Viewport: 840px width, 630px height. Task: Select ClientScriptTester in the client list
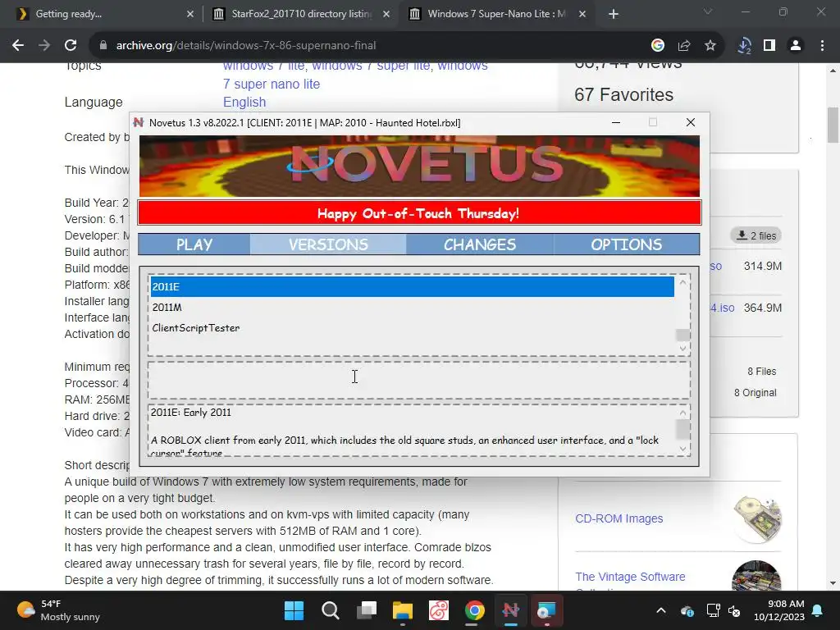click(x=412, y=328)
